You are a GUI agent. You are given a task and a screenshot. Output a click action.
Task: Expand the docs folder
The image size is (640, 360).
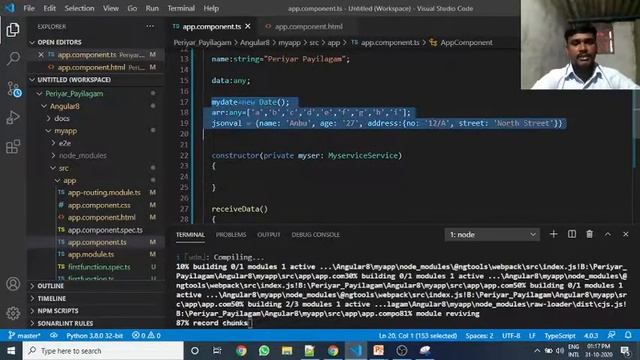pos(62,118)
